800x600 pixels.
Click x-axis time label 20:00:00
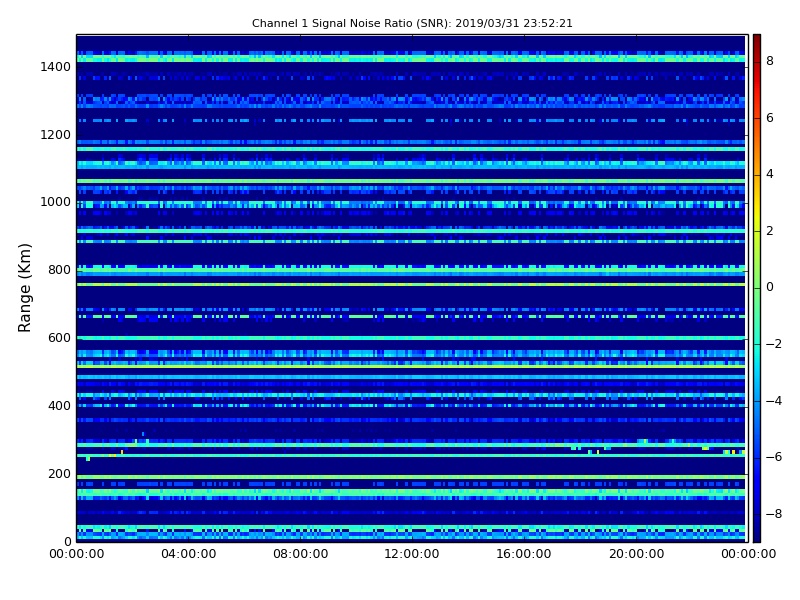(636, 554)
